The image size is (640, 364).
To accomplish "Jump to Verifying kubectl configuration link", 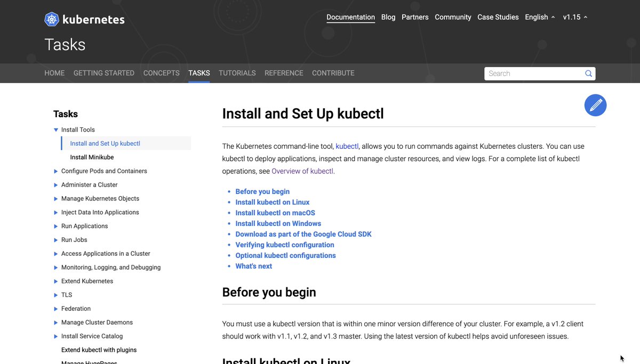I will 285,245.
